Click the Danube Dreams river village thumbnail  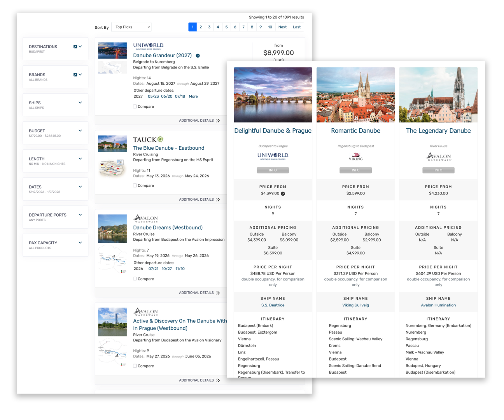[112, 229]
